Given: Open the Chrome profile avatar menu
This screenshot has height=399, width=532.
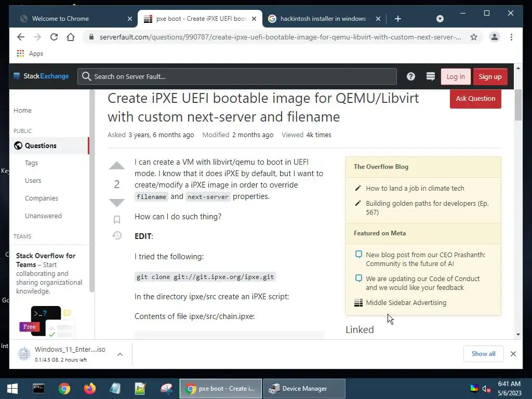Looking at the screenshot, I should (495, 37).
